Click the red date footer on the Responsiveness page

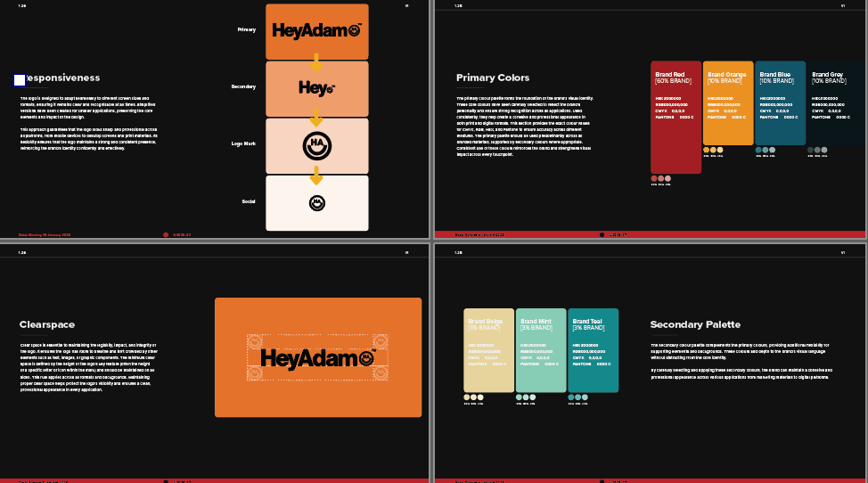(45, 235)
